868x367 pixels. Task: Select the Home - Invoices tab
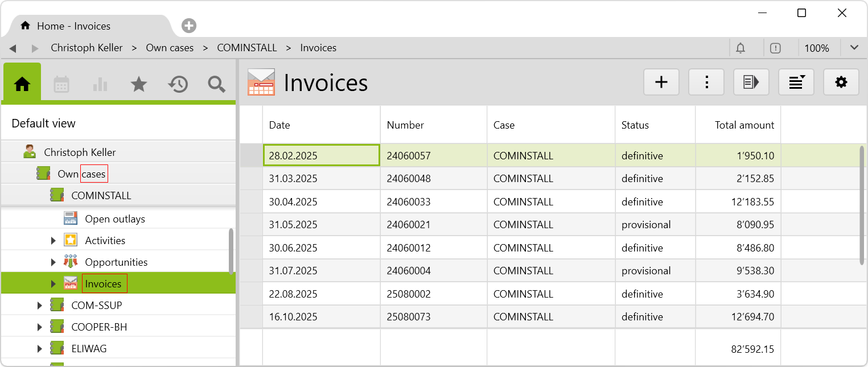(x=74, y=26)
